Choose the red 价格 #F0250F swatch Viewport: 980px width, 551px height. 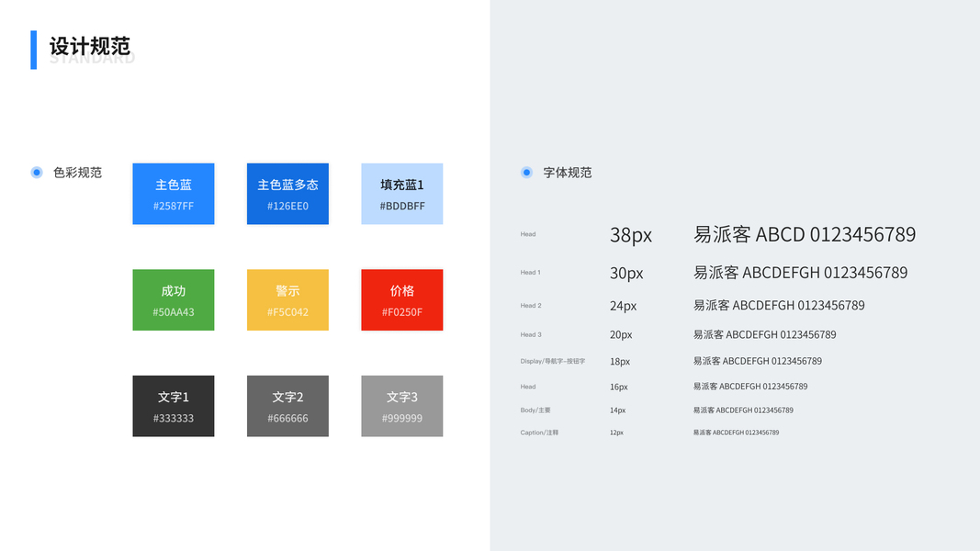tap(402, 300)
